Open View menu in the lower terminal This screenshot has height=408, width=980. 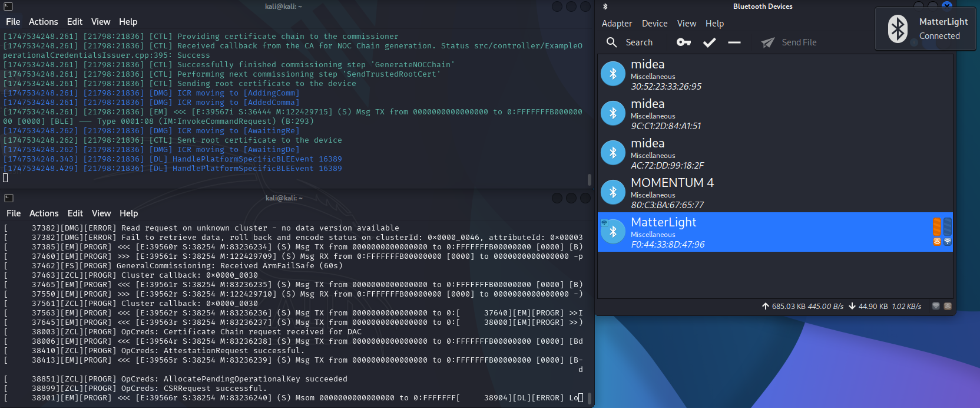[x=101, y=213]
